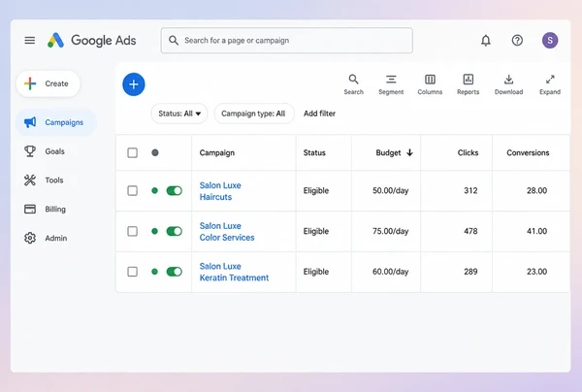Viewport: 582px width, 392px height.
Task: Open the table Search tool
Action: [x=353, y=84]
